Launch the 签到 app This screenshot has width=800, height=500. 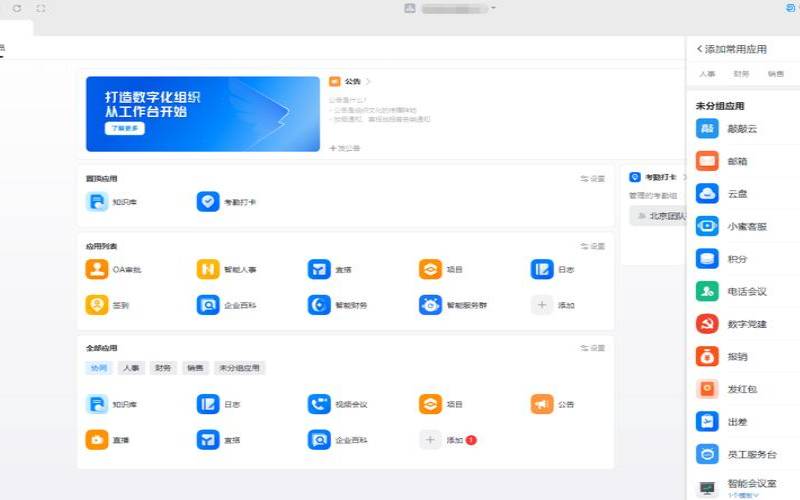(107, 305)
